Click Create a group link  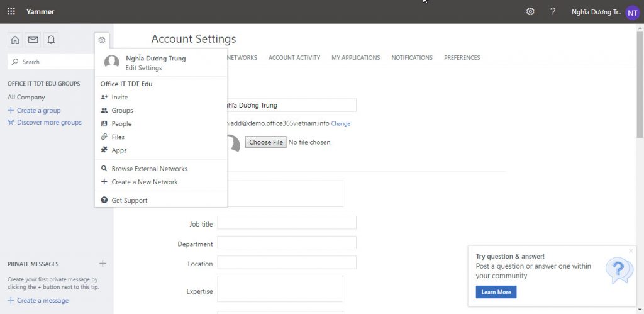pos(35,111)
